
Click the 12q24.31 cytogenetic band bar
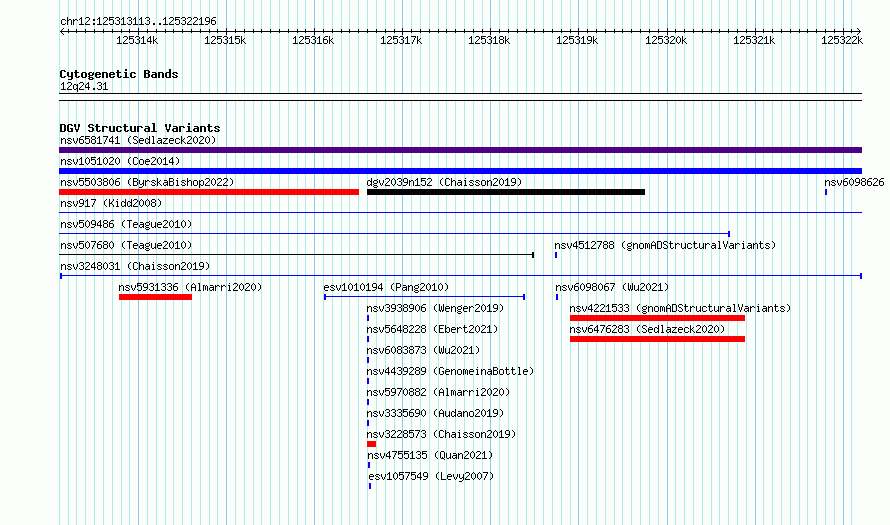point(460,97)
